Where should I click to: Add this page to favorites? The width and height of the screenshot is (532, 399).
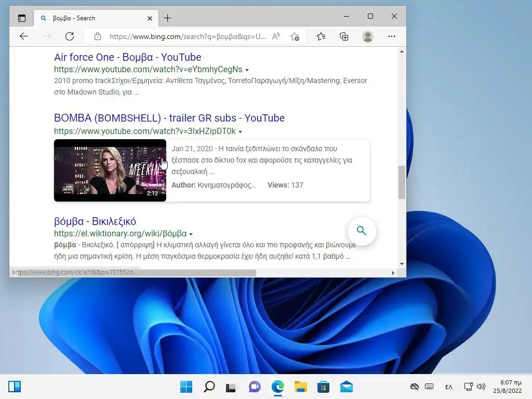point(295,36)
